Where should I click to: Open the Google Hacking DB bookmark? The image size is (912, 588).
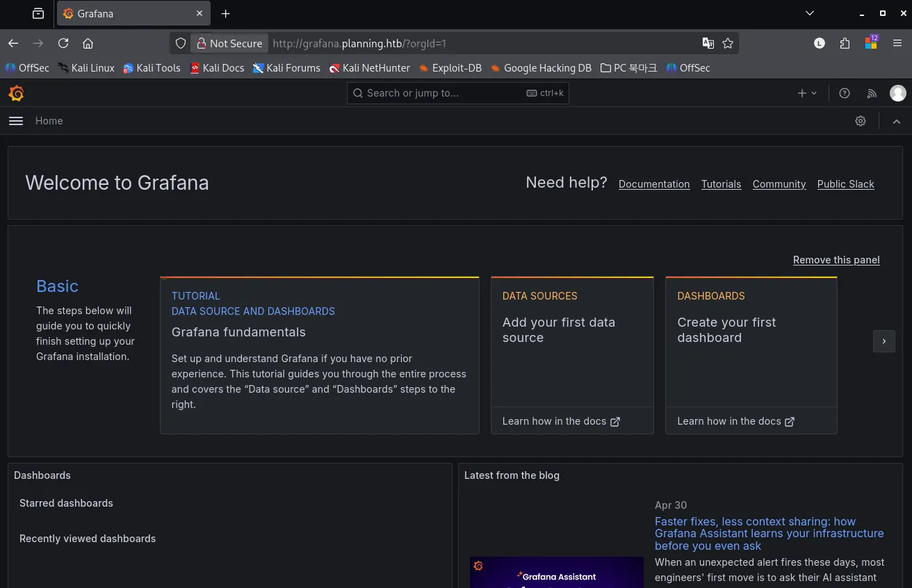point(541,68)
